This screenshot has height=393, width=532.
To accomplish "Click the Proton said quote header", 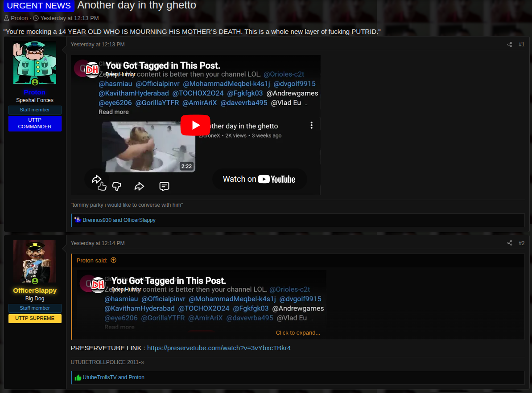I will click(92, 260).
